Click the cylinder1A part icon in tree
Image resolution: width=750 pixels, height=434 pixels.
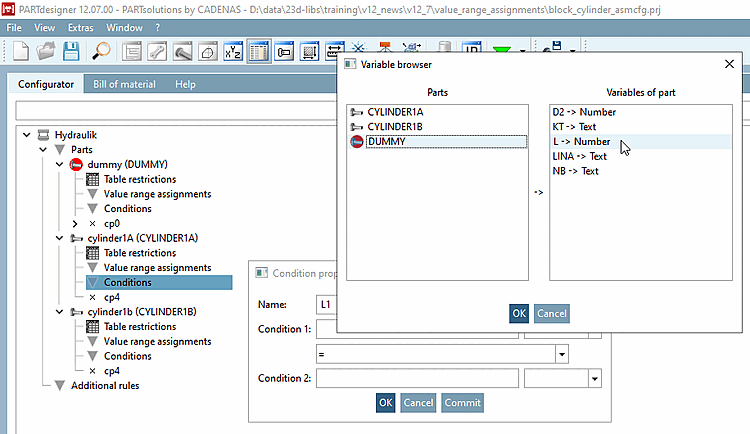click(76, 238)
